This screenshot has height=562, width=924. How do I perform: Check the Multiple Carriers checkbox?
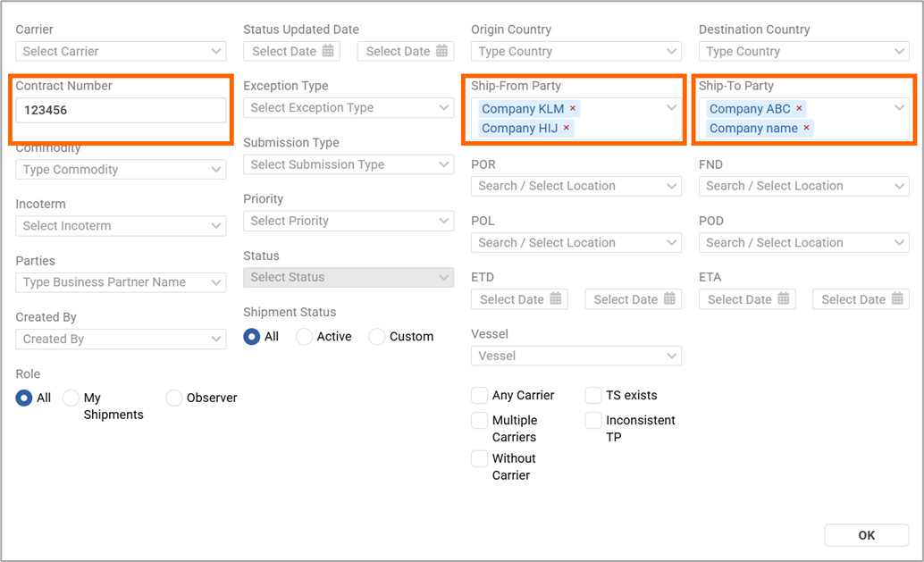tap(479, 420)
